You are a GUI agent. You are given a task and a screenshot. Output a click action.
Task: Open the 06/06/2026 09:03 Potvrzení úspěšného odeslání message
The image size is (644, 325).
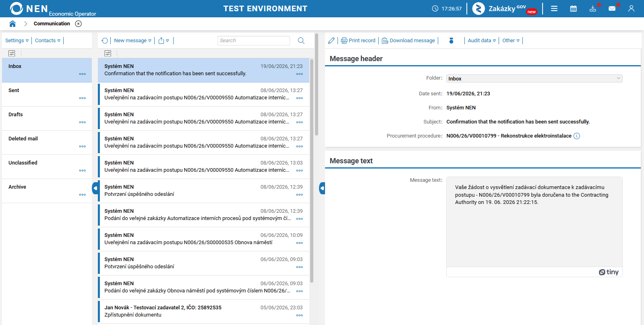pyautogui.click(x=203, y=263)
